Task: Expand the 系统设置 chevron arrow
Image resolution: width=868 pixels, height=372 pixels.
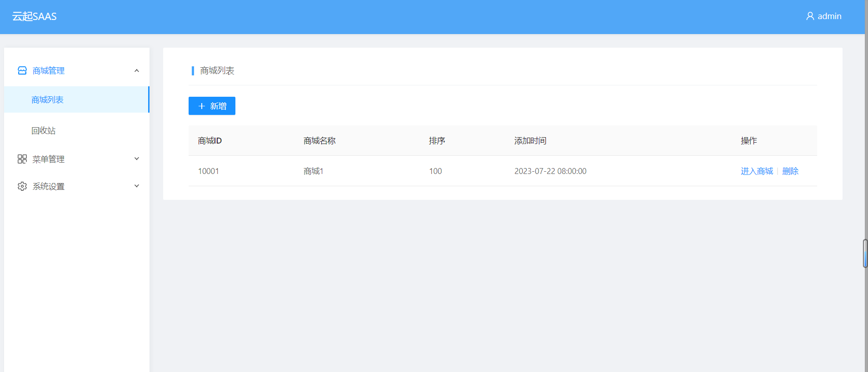Action: tap(136, 186)
